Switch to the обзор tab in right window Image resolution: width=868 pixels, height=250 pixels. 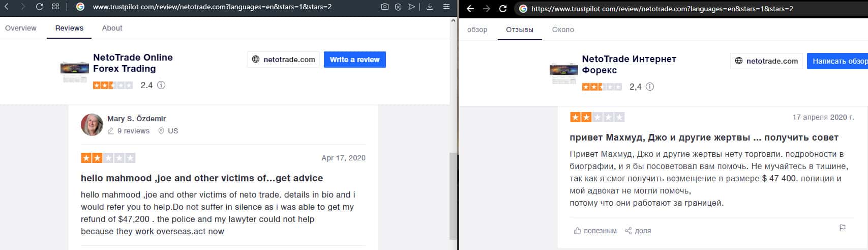(x=477, y=30)
